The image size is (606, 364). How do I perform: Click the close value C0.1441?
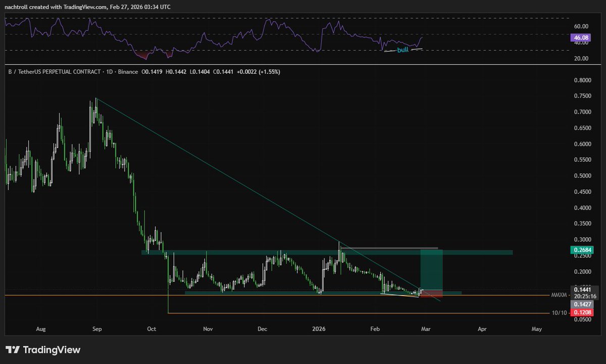coord(223,72)
